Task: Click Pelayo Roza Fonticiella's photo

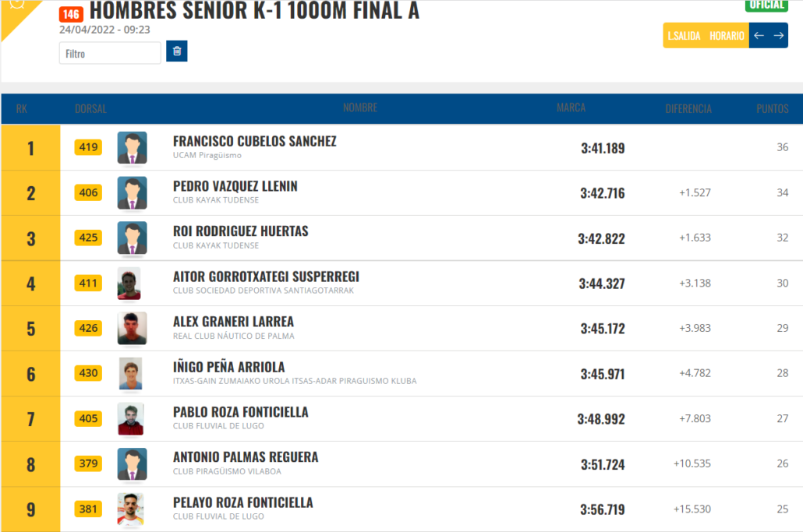Action: (x=131, y=509)
